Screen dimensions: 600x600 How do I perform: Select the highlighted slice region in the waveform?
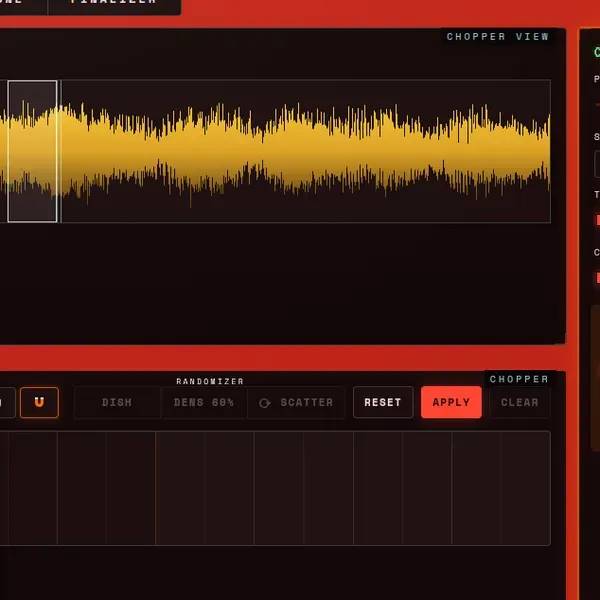coord(33,151)
